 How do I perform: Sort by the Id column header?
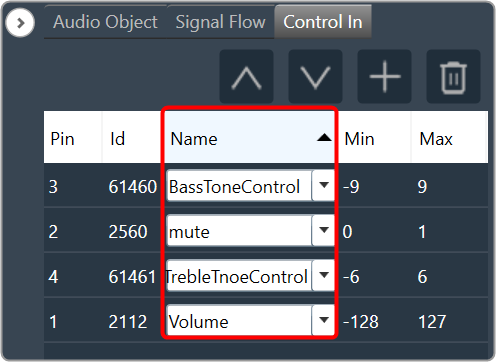(132, 137)
